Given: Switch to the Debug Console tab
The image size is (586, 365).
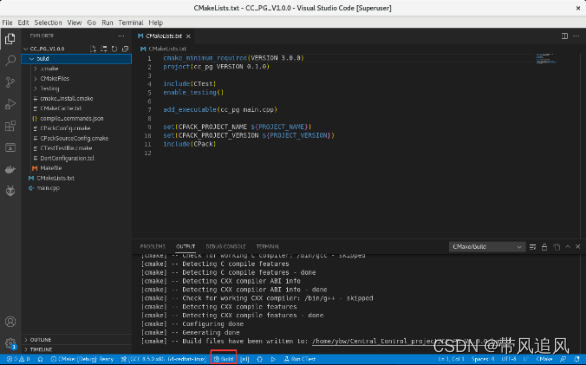Looking at the screenshot, I should (x=226, y=247).
